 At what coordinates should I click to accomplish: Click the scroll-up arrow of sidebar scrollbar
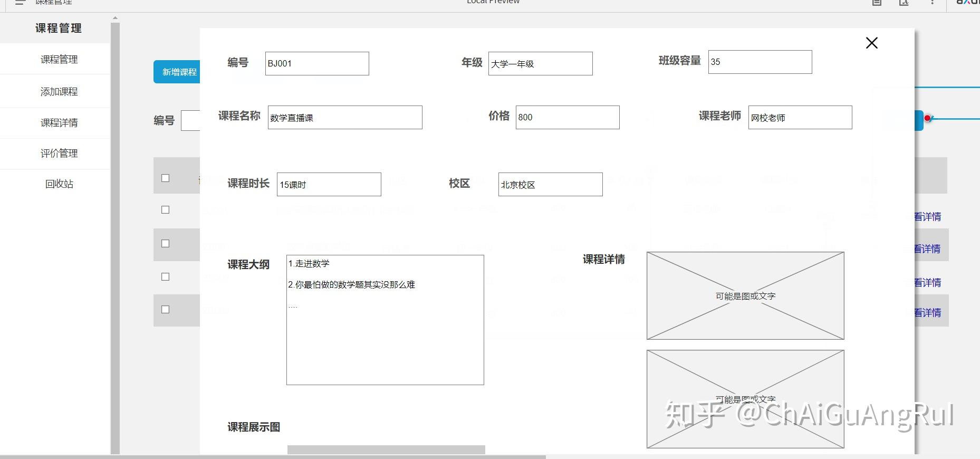click(115, 18)
